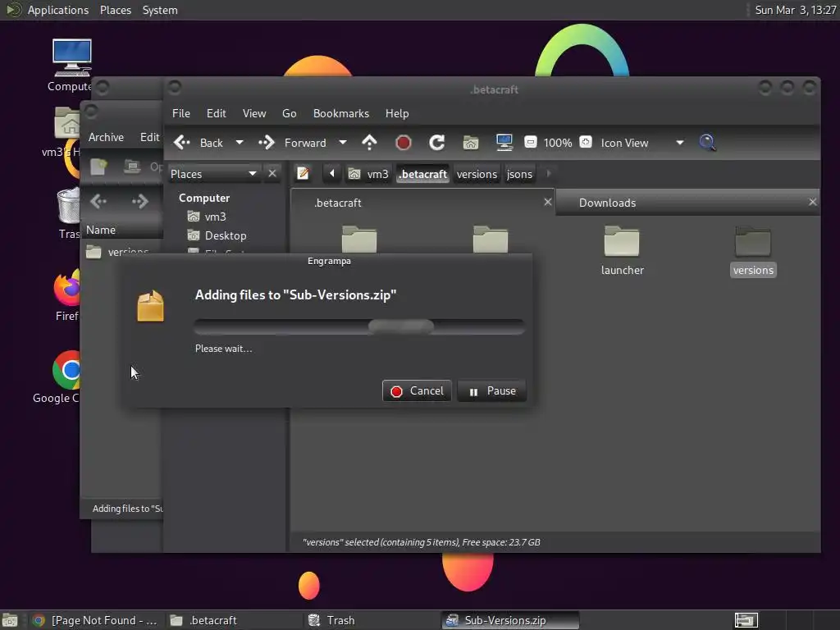Jump to versions in the path bar
Viewport: 840px width, 630px height.
(477, 174)
